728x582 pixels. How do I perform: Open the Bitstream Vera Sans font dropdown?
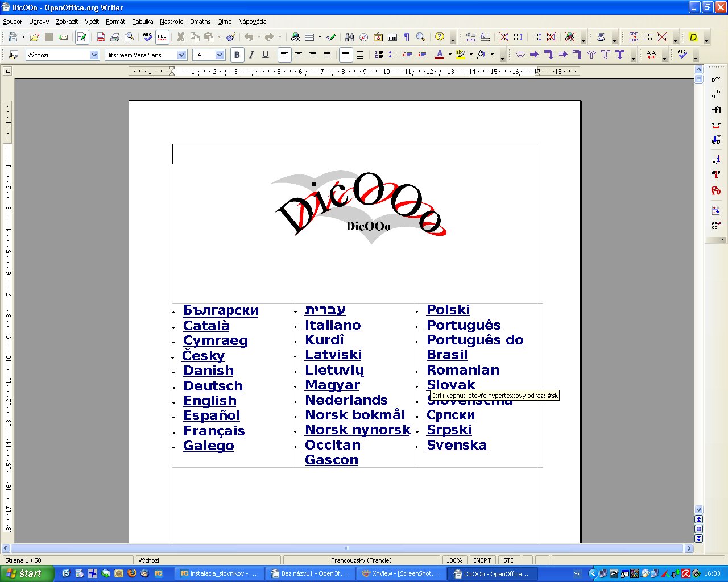[x=182, y=55]
